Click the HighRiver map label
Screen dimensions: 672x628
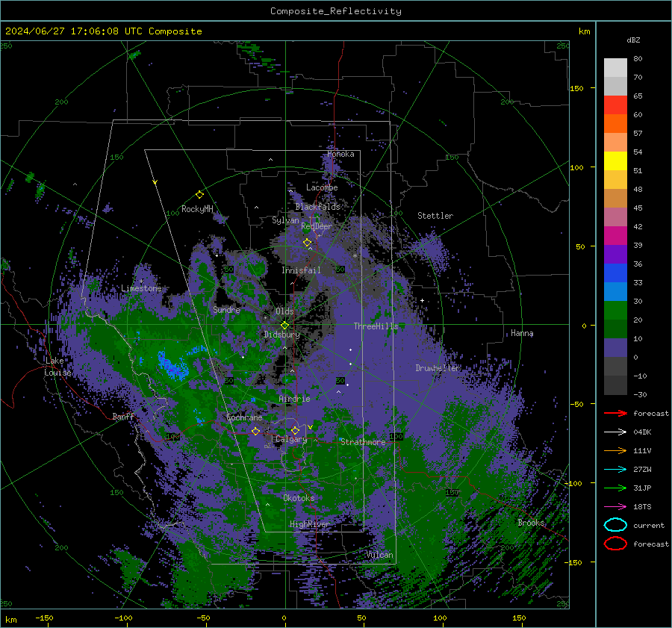click(309, 524)
